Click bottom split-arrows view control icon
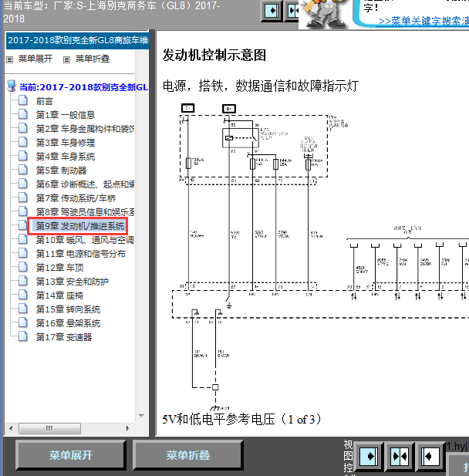Image resolution: width=469 pixels, height=476 pixels. pos(400,456)
